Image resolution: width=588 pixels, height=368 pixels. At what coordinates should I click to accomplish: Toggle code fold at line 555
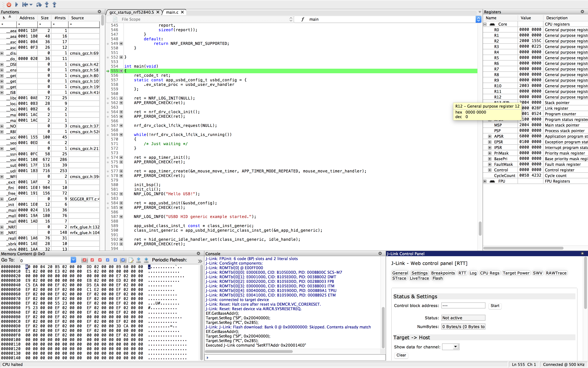pos(121,71)
